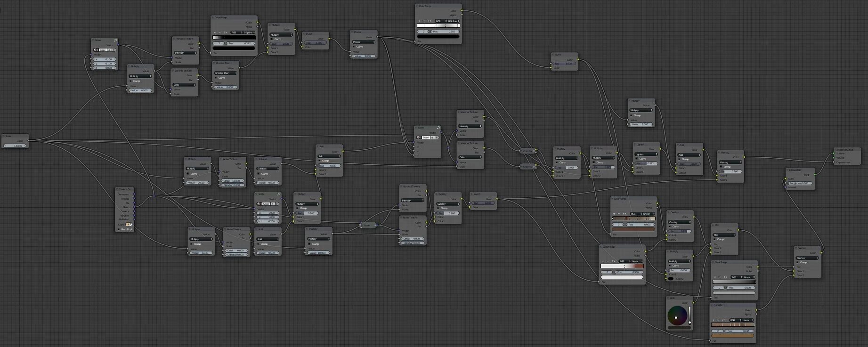Click the color wheel in the RGB node
Viewport: 868px width, 347px height.
point(678,315)
